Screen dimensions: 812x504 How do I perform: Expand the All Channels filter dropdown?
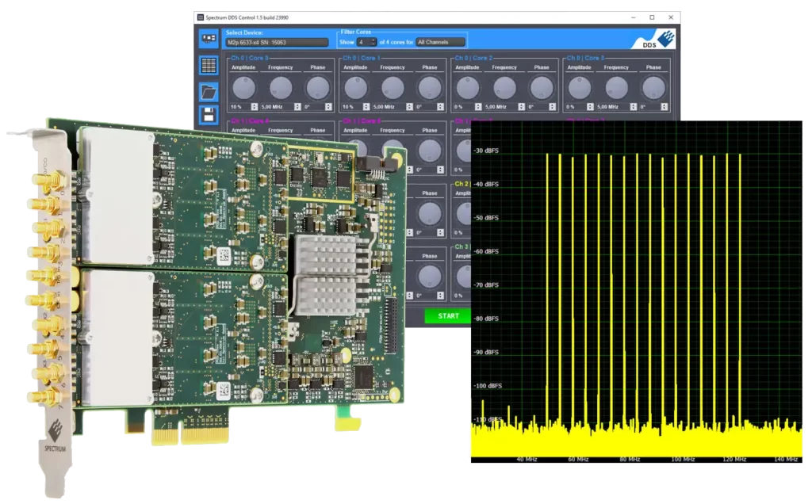point(439,41)
